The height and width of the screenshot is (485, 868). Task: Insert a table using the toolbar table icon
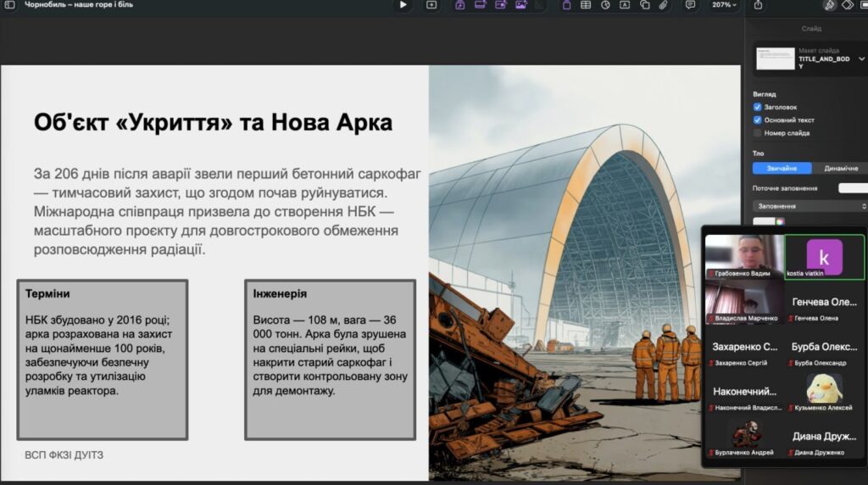pos(587,5)
